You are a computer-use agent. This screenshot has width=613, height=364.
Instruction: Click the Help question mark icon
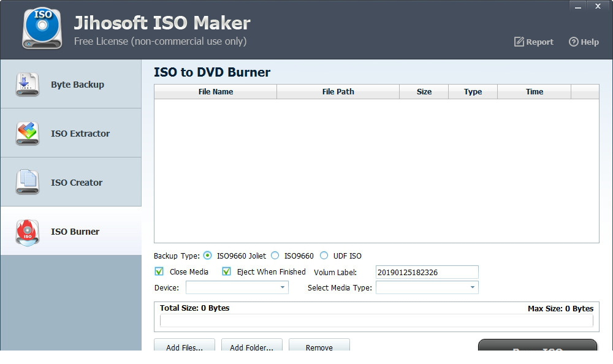click(573, 42)
